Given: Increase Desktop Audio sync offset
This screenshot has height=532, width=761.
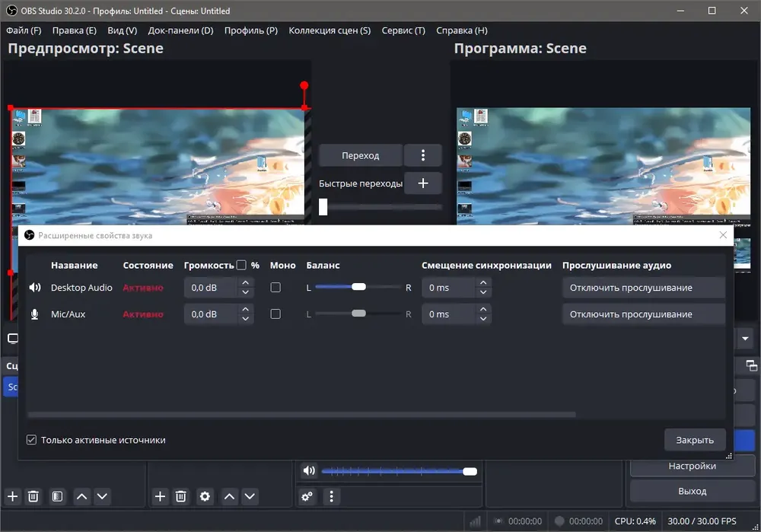Looking at the screenshot, I should 483,282.
